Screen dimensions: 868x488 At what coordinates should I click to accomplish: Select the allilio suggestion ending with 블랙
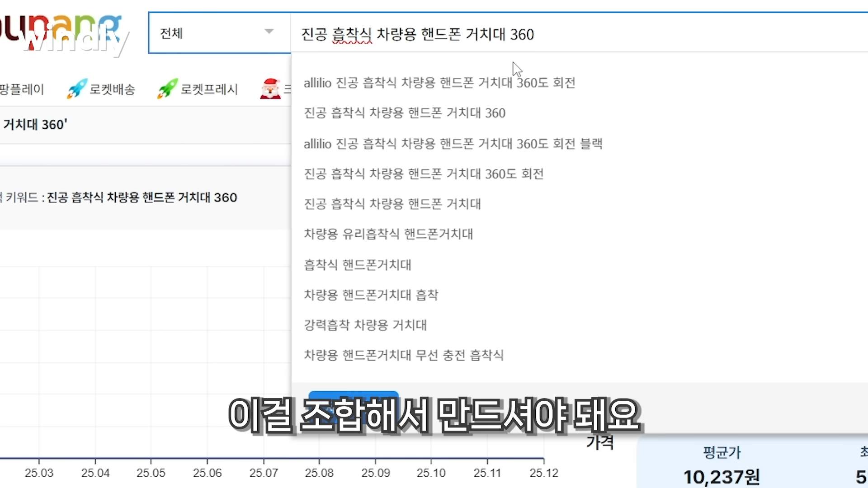coord(453,144)
